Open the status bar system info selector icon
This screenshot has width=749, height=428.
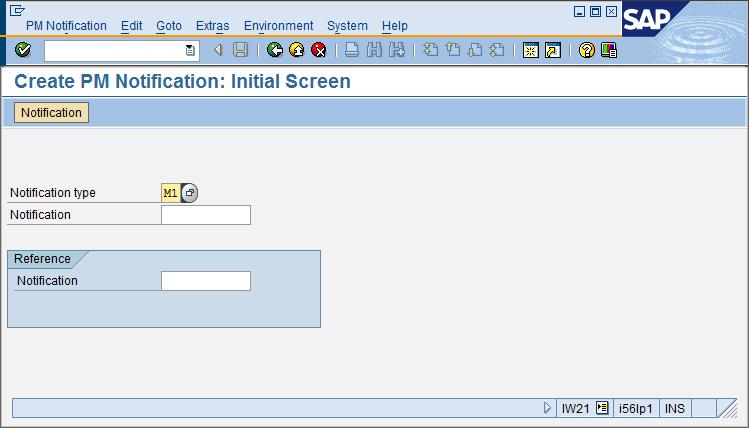click(602, 408)
